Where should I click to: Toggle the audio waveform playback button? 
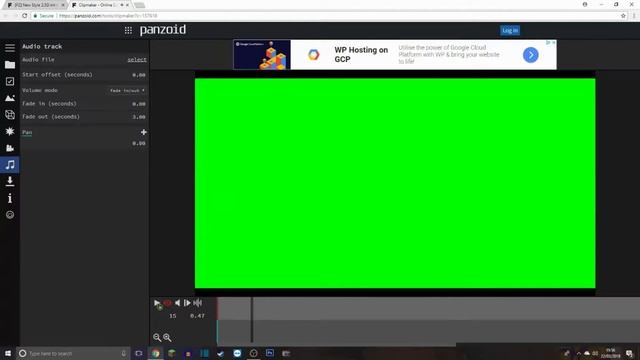[198, 303]
